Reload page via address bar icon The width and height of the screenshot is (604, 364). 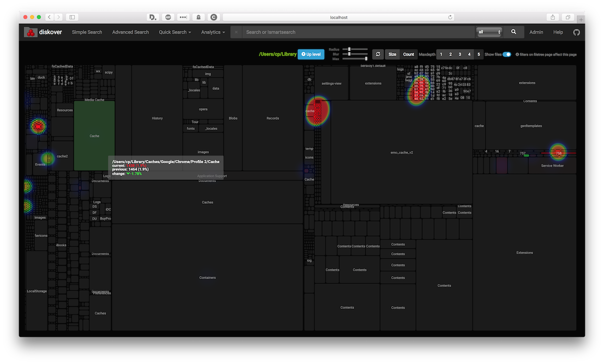[450, 17]
